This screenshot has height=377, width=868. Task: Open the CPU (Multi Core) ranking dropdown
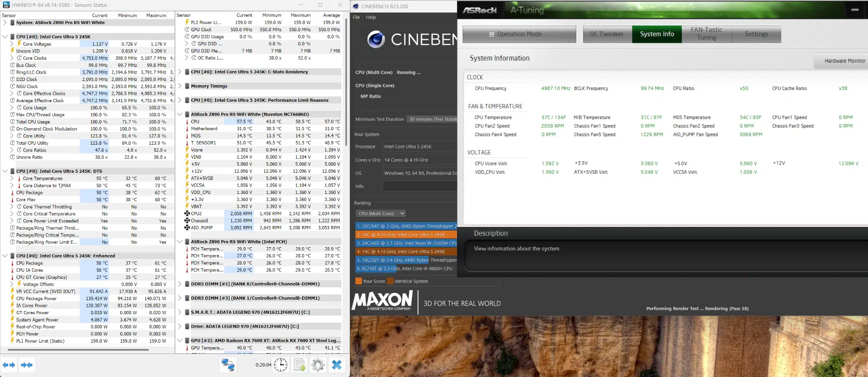381,213
